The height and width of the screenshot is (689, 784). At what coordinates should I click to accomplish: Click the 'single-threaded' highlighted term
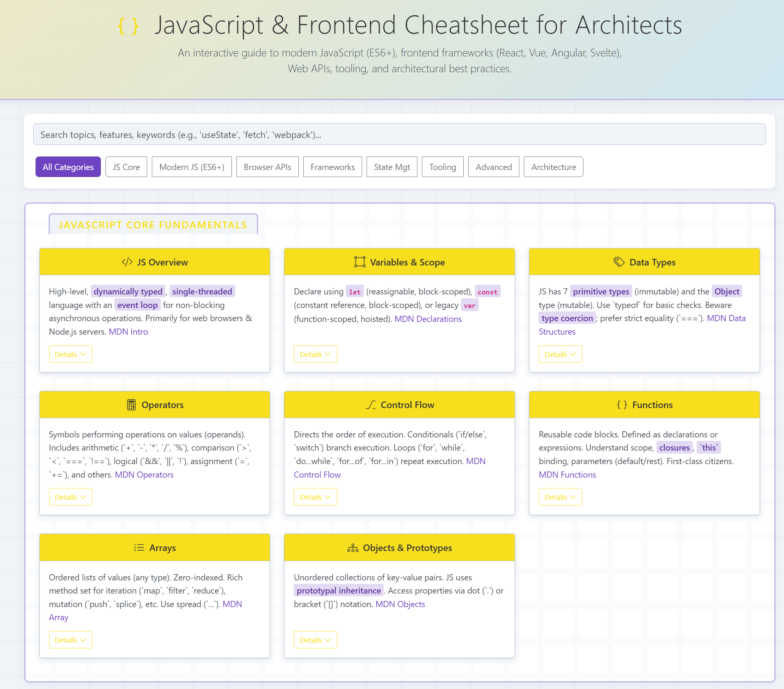tap(202, 291)
